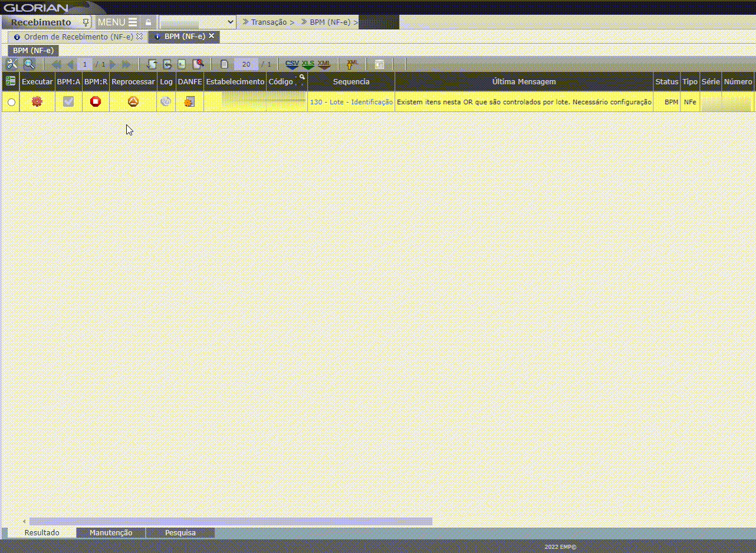Export results using the XLS icon

(x=308, y=64)
